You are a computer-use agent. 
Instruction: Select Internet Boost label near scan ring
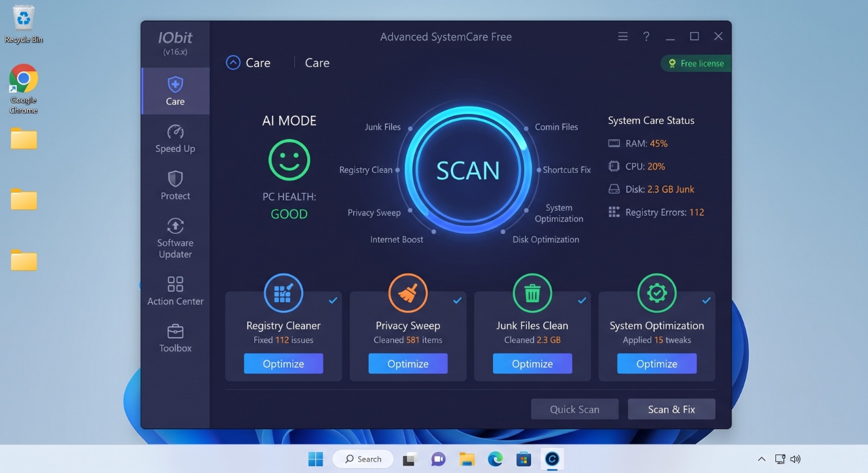[x=397, y=239]
